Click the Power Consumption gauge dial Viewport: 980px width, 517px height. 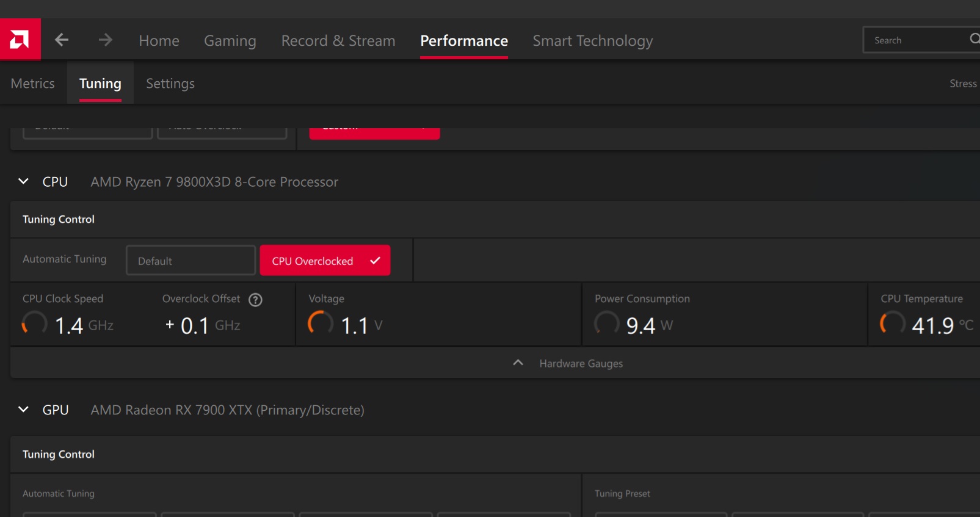[x=607, y=323]
